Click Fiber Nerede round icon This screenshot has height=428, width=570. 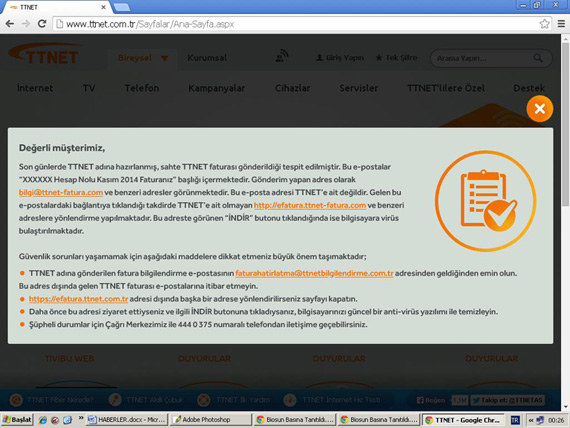click(x=16, y=400)
